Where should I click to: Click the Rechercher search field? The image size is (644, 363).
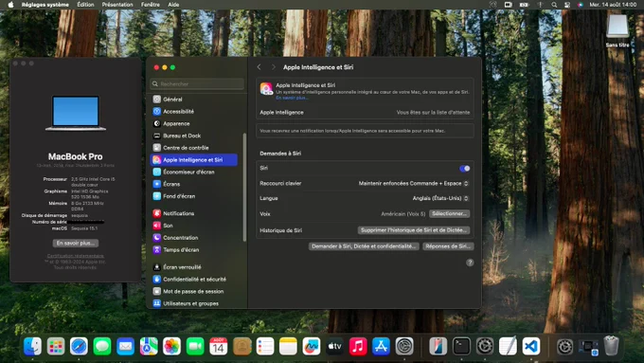pyautogui.click(x=197, y=83)
